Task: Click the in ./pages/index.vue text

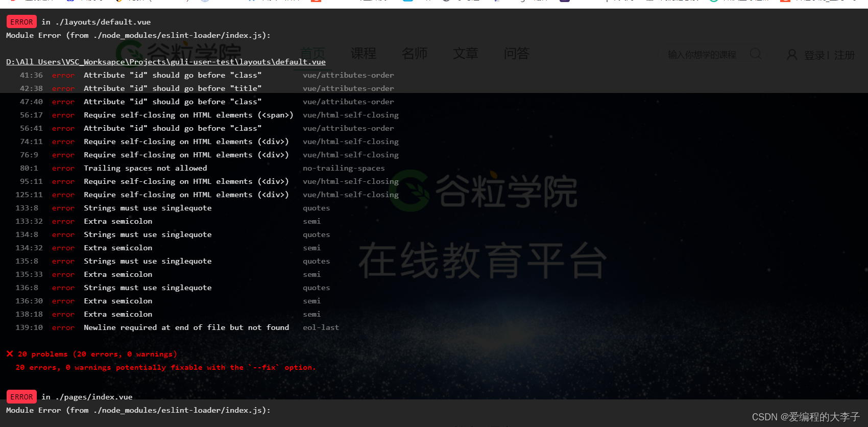Action: click(87, 397)
